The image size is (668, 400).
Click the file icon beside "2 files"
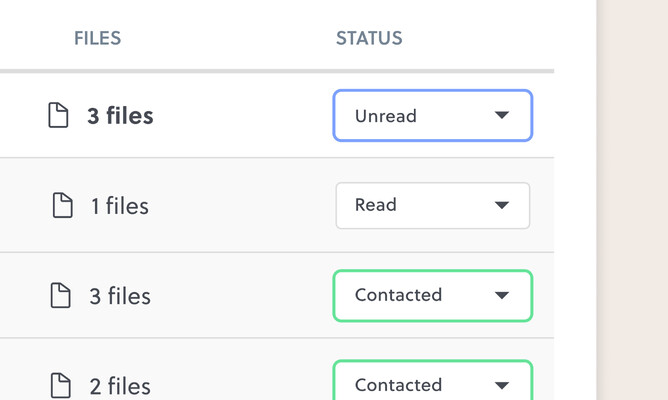pyautogui.click(x=61, y=384)
